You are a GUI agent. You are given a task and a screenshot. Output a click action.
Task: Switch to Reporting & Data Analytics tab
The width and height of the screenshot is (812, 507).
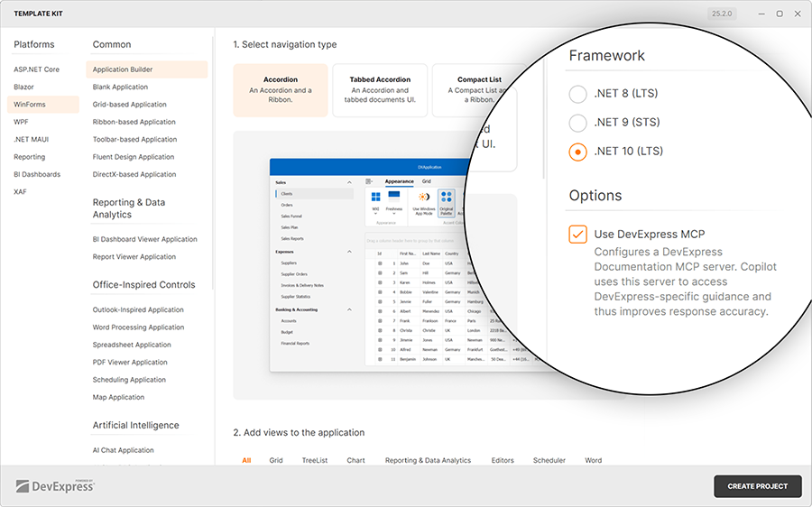point(428,460)
